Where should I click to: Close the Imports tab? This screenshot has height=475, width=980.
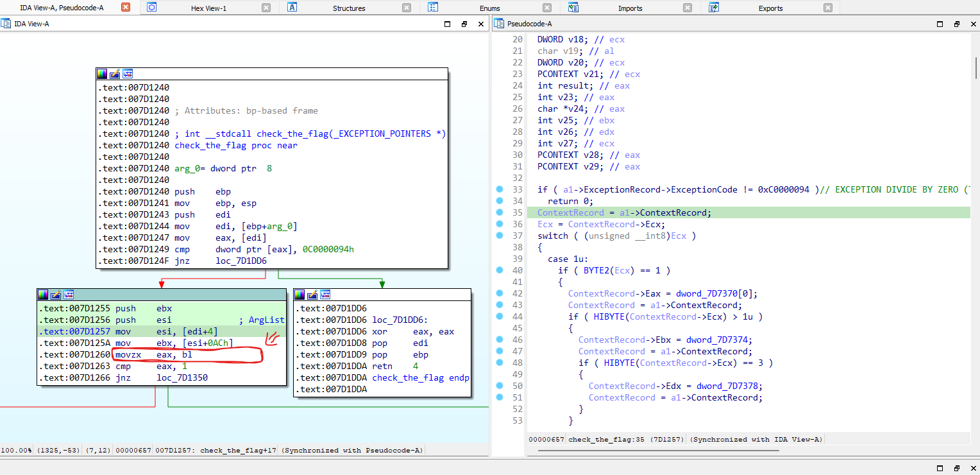pyautogui.click(x=688, y=8)
